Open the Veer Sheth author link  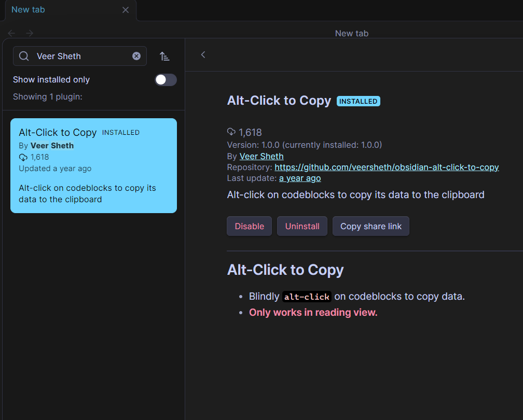click(261, 157)
